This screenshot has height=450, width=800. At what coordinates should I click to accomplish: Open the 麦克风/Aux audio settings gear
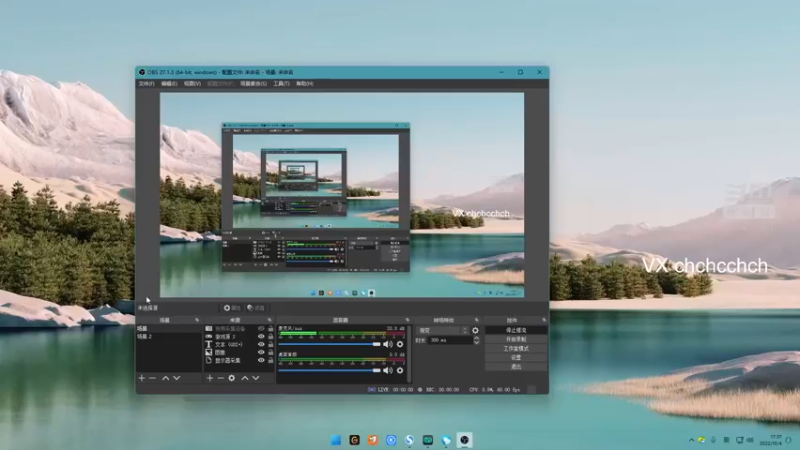click(x=400, y=344)
